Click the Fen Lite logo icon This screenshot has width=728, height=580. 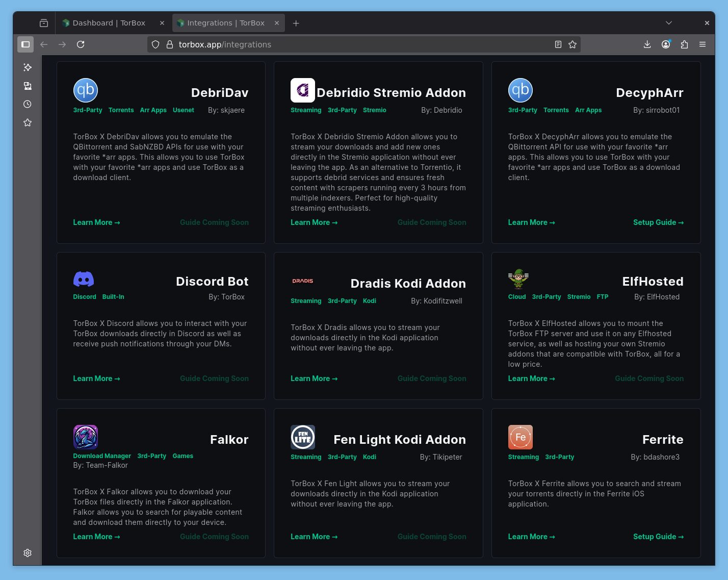(x=303, y=437)
